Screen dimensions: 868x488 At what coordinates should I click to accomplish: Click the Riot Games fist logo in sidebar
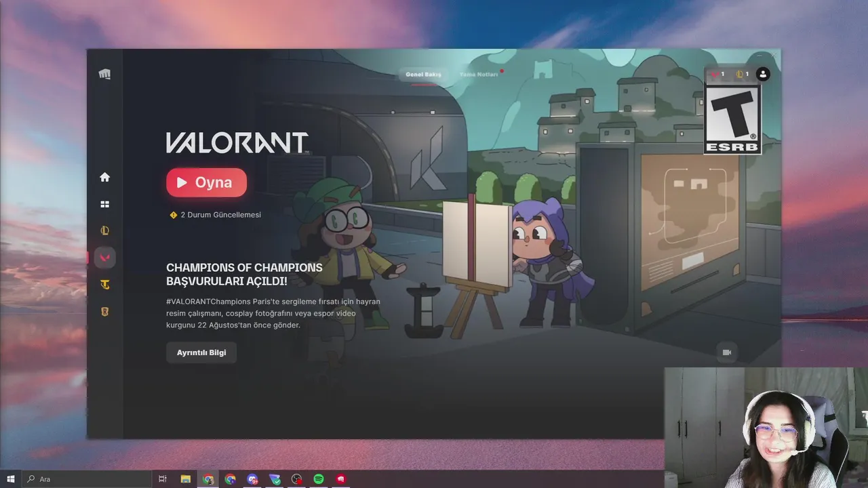tap(104, 75)
